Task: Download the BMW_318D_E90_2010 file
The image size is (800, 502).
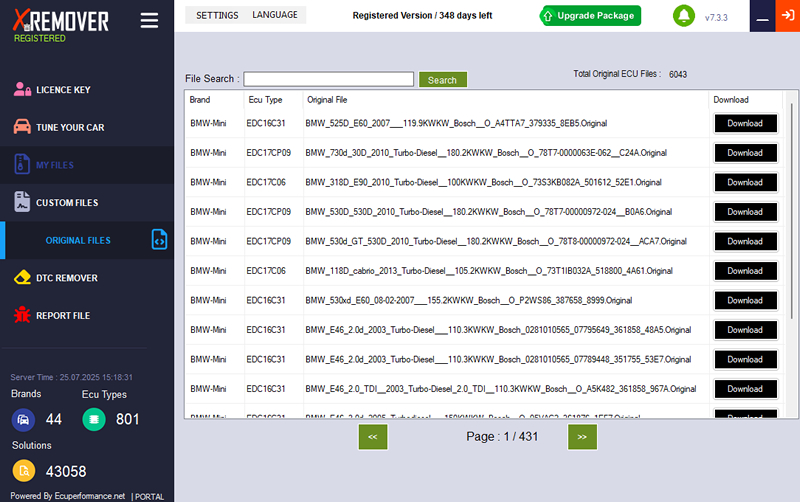Action: click(745, 183)
